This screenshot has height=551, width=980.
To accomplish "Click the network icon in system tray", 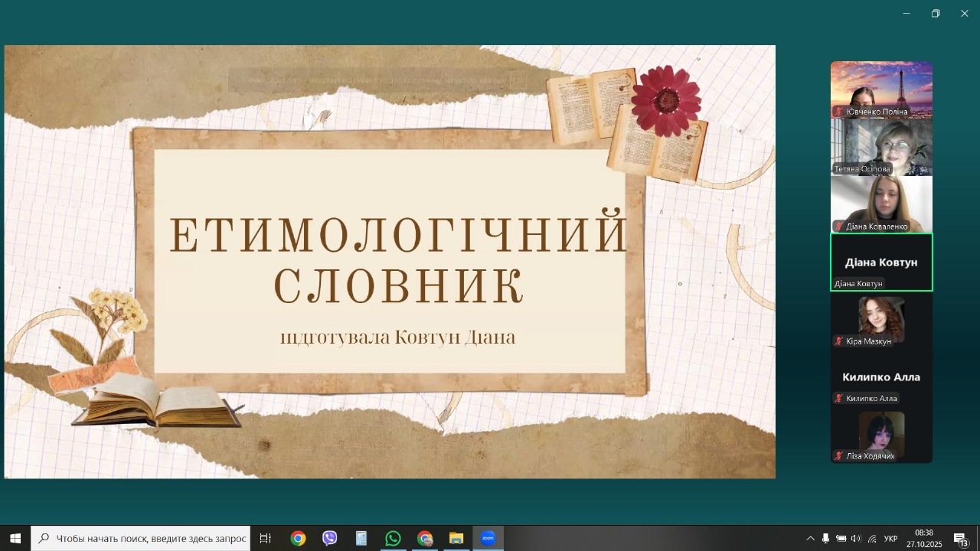I will [x=871, y=539].
